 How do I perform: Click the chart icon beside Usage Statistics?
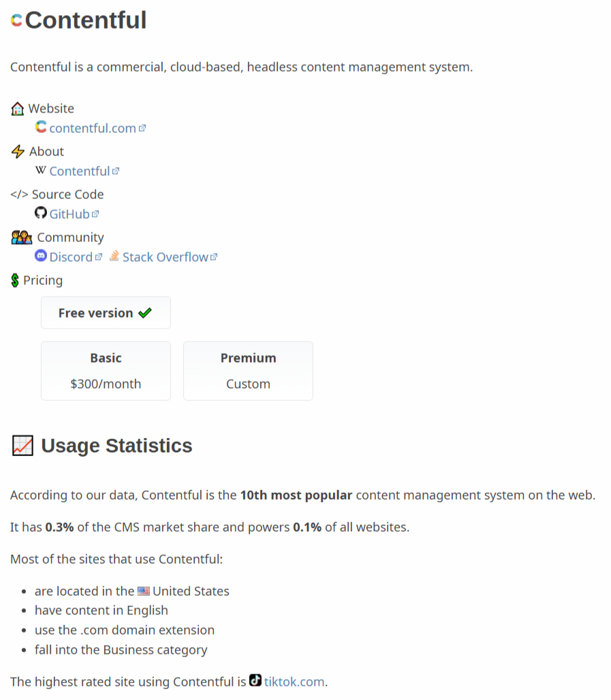(x=22, y=445)
